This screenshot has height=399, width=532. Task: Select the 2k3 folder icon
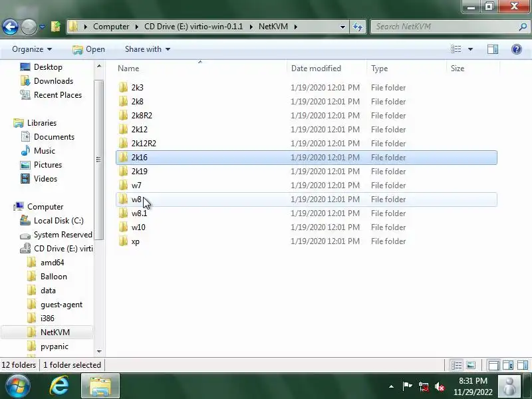coord(123,88)
